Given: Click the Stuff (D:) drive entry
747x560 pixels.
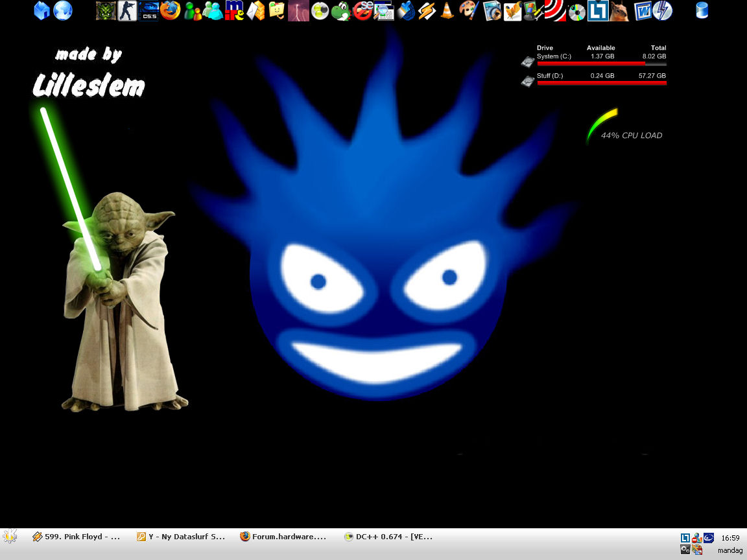Looking at the screenshot, I should [x=550, y=76].
